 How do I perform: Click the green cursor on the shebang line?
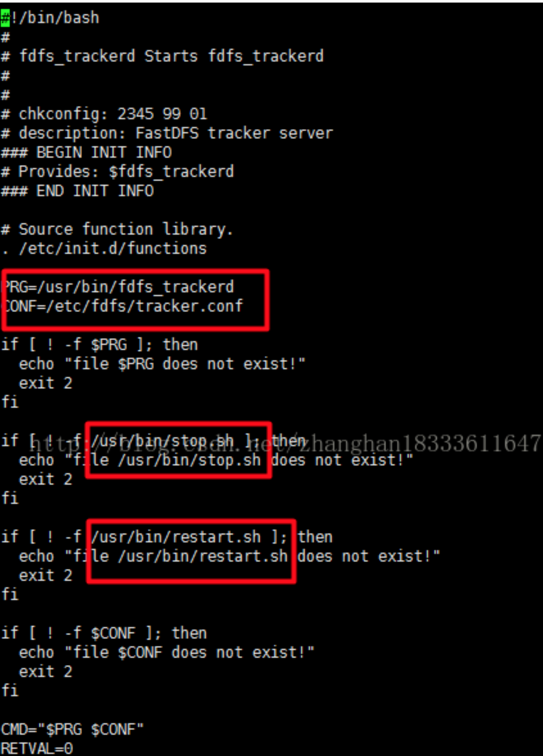[x=5, y=18]
